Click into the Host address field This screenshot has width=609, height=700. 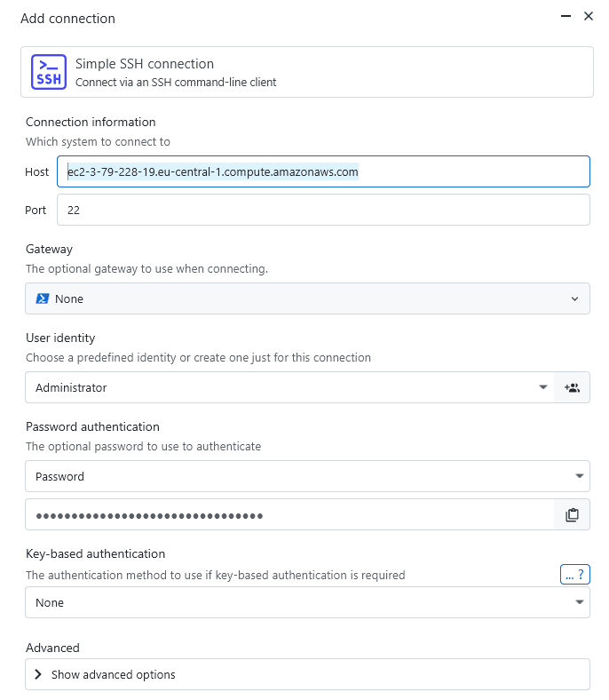coord(323,171)
